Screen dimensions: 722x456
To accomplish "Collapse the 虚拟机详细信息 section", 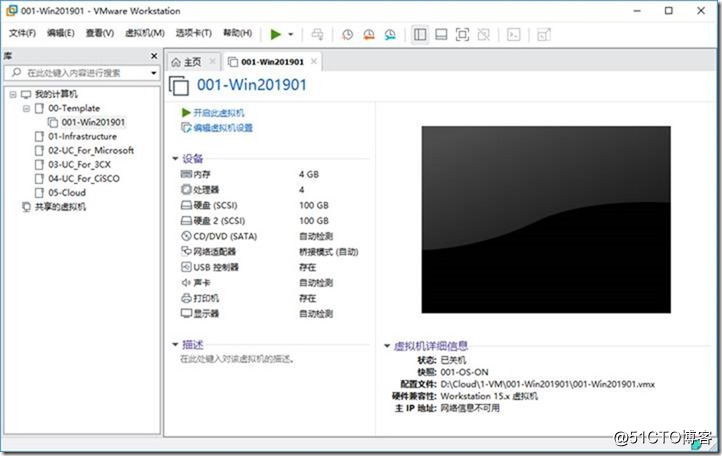I will [387, 346].
